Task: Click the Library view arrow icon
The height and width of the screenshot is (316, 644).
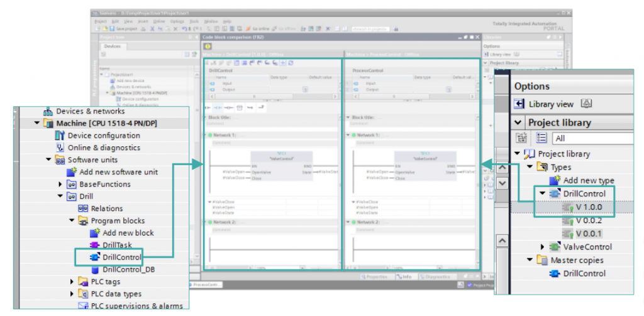Action: pos(519,104)
